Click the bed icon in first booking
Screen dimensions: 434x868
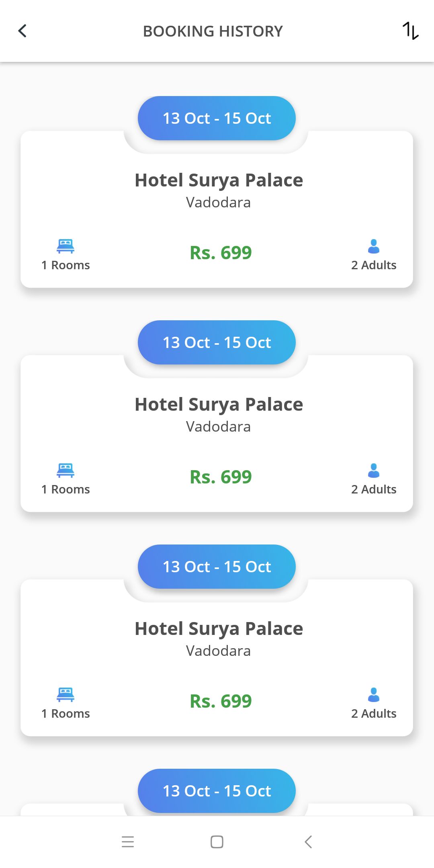[x=66, y=246]
